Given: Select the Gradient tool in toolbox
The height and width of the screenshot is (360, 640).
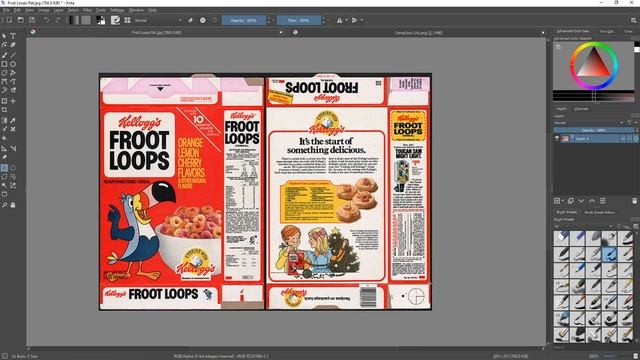Looking at the screenshot, I should pyautogui.click(x=4, y=120).
